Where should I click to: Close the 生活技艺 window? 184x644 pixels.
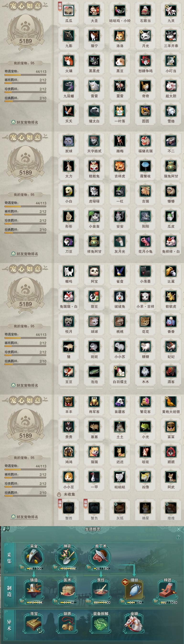[179, 529]
